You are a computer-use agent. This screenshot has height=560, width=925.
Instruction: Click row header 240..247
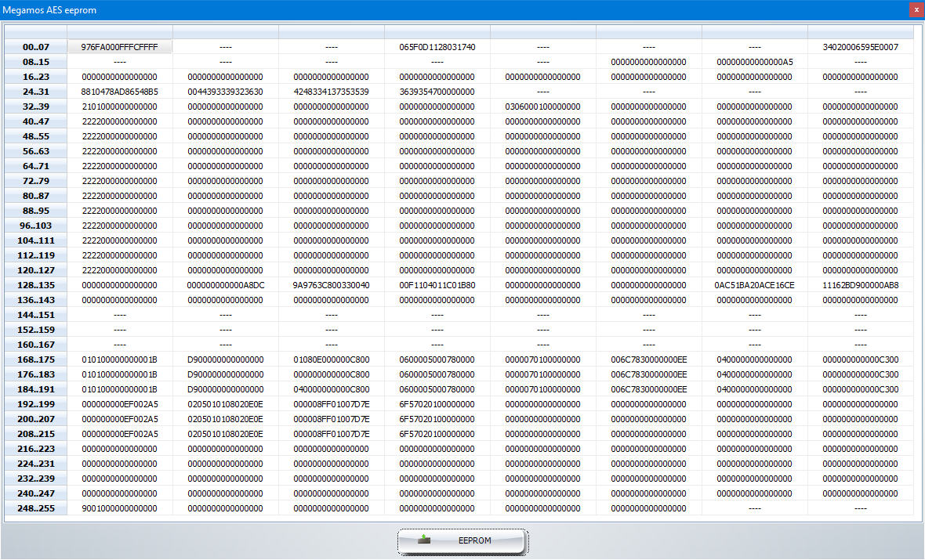coord(36,493)
